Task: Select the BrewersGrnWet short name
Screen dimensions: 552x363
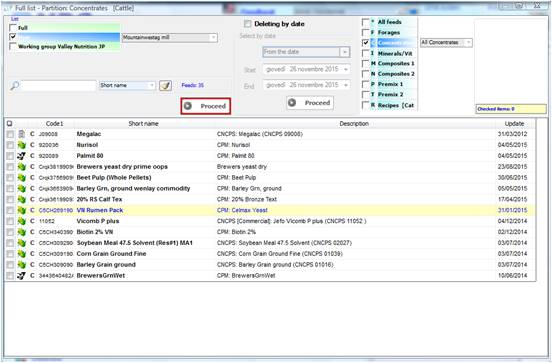Action: (x=101, y=276)
